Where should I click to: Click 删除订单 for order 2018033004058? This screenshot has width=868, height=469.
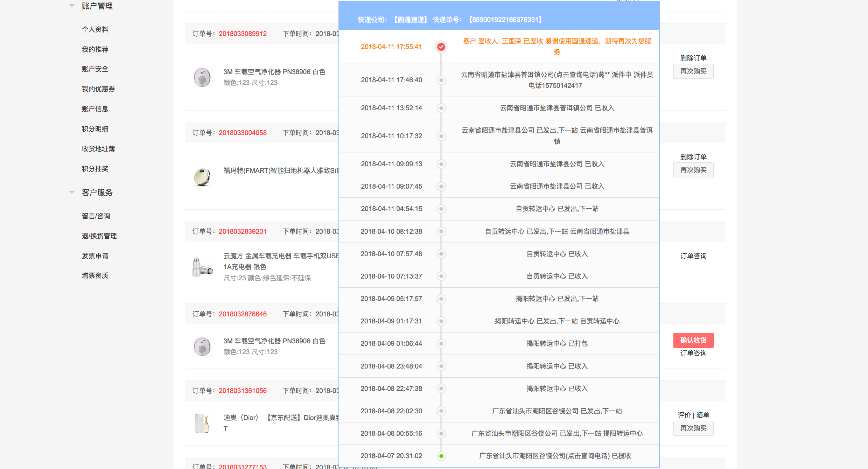693,157
